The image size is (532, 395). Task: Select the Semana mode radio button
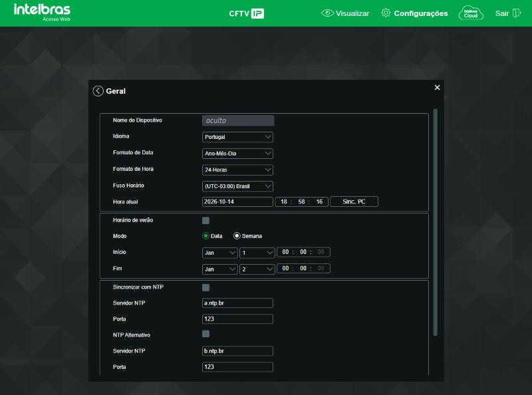pyautogui.click(x=237, y=236)
